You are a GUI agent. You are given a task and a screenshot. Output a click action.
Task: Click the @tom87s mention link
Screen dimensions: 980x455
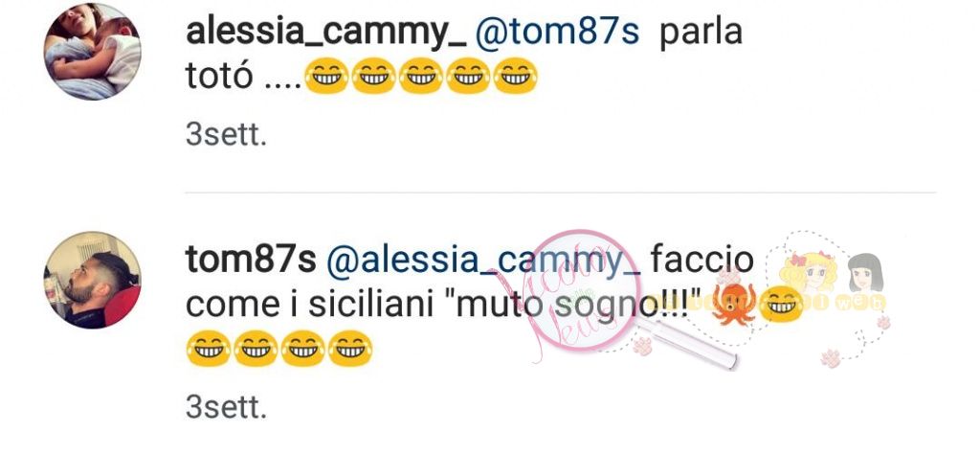tap(558, 32)
